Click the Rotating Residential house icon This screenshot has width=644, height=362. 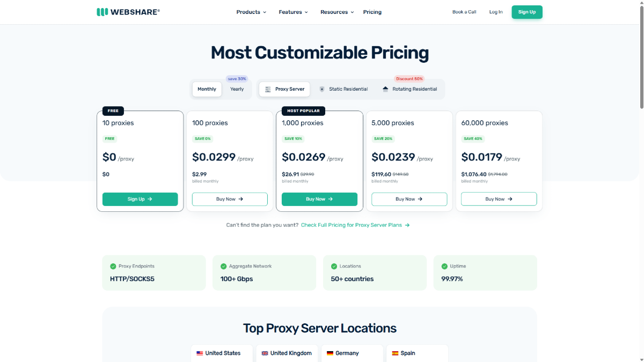[x=385, y=89]
